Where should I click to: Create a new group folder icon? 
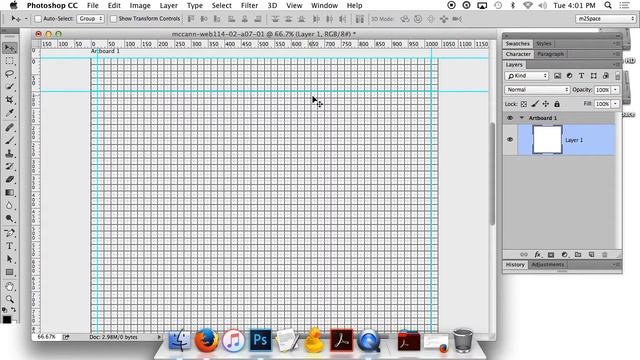point(578,255)
